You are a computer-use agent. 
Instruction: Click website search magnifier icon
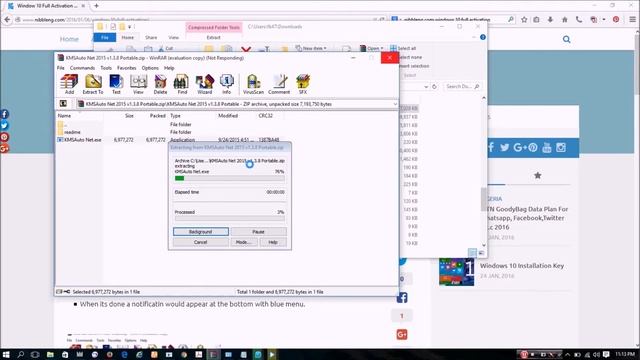567,39
